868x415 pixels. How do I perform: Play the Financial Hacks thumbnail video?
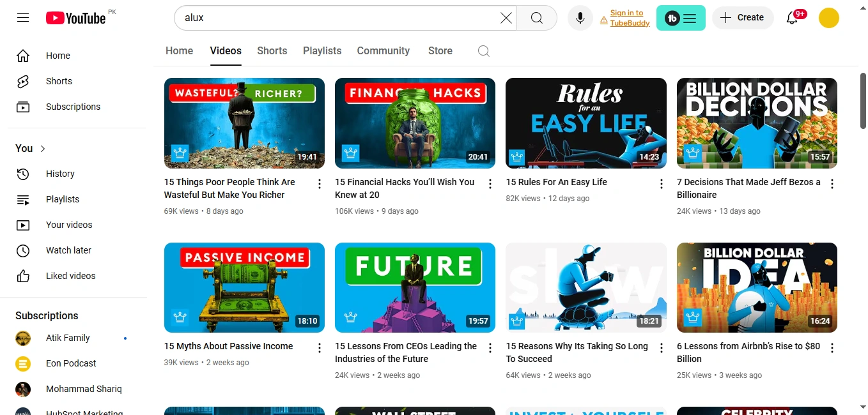[415, 123]
